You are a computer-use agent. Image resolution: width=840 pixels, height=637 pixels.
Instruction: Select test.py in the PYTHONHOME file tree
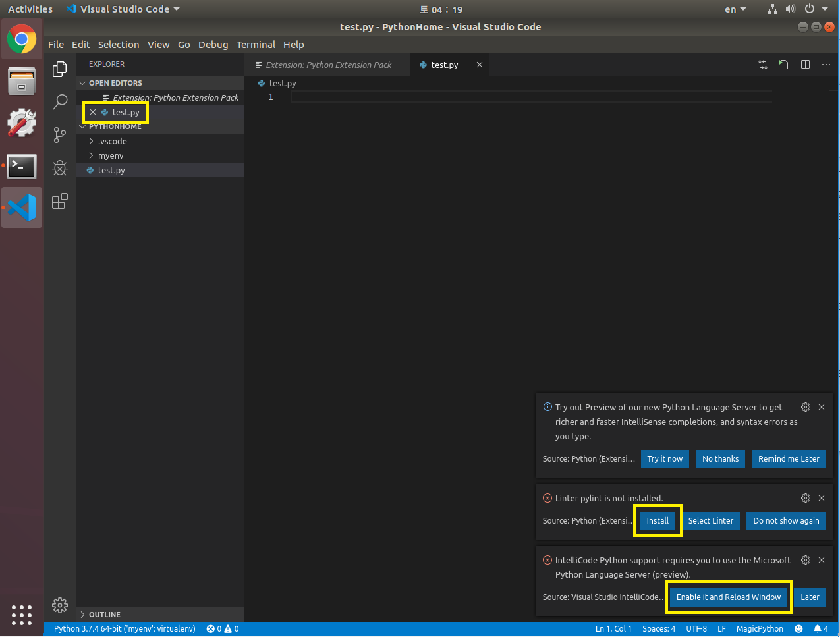pyautogui.click(x=160, y=170)
